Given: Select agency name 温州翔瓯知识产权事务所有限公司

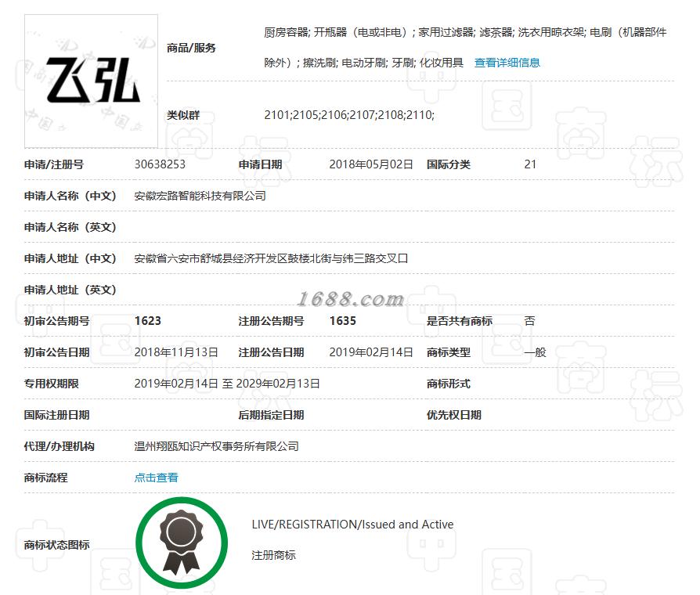Looking at the screenshot, I should [x=217, y=446].
